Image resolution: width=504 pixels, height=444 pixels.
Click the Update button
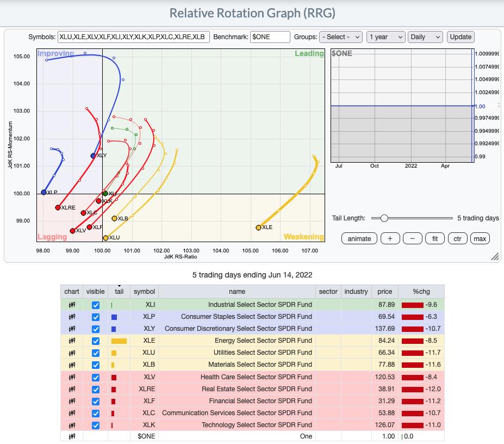click(461, 37)
